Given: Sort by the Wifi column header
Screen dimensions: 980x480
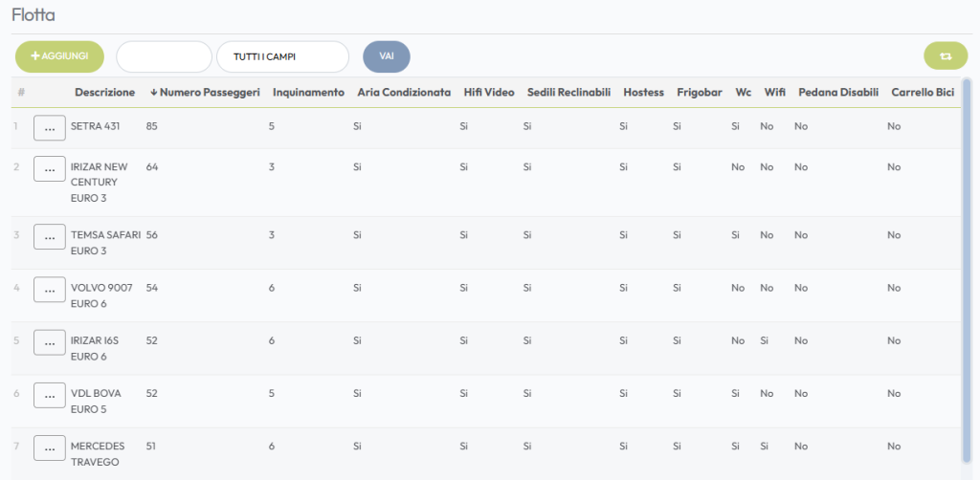Looking at the screenshot, I should [x=774, y=93].
